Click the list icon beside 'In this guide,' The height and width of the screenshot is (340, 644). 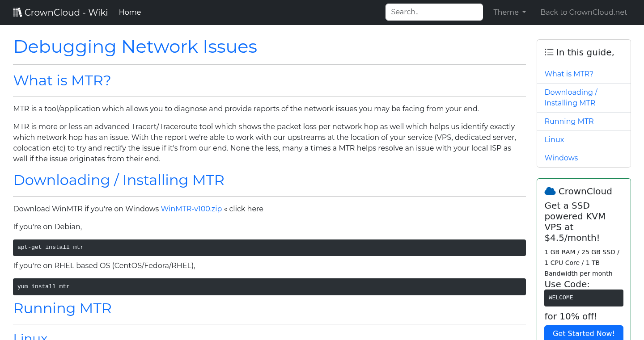pyautogui.click(x=549, y=52)
